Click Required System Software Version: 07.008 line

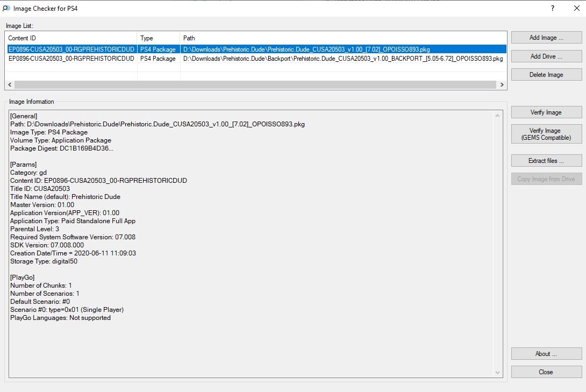pos(73,237)
